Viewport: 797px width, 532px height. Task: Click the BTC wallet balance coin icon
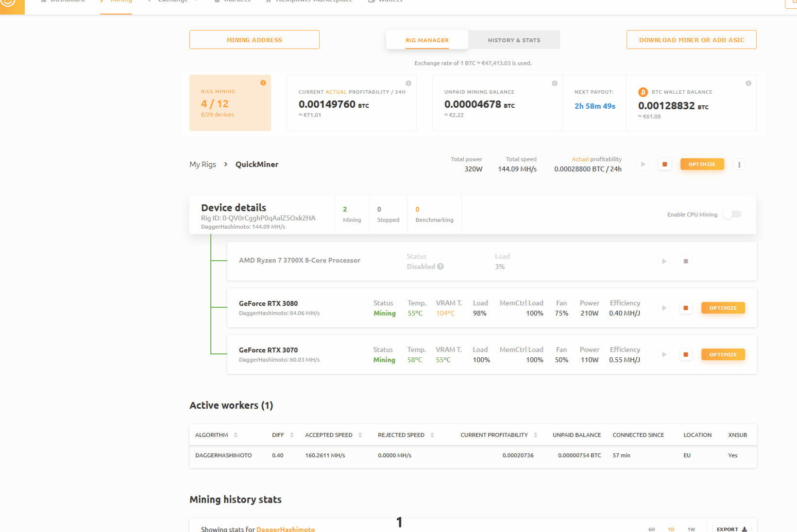click(x=643, y=92)
